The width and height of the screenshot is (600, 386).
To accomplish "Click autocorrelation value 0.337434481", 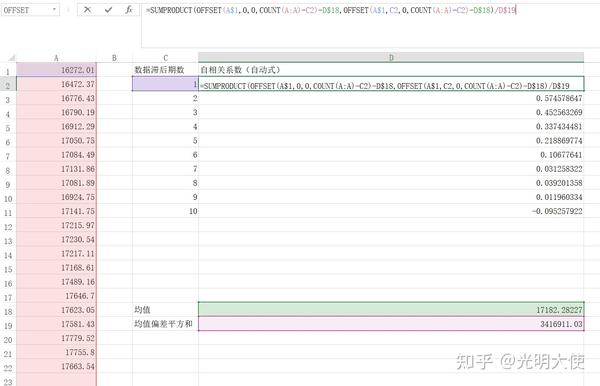I will pos(391,127).
